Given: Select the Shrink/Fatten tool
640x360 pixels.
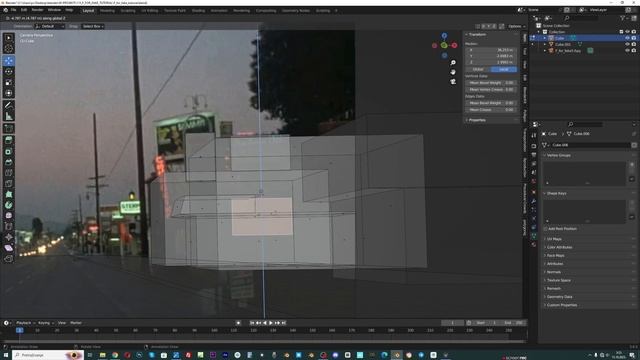Looking at the screenshot, I should (9, 237).
